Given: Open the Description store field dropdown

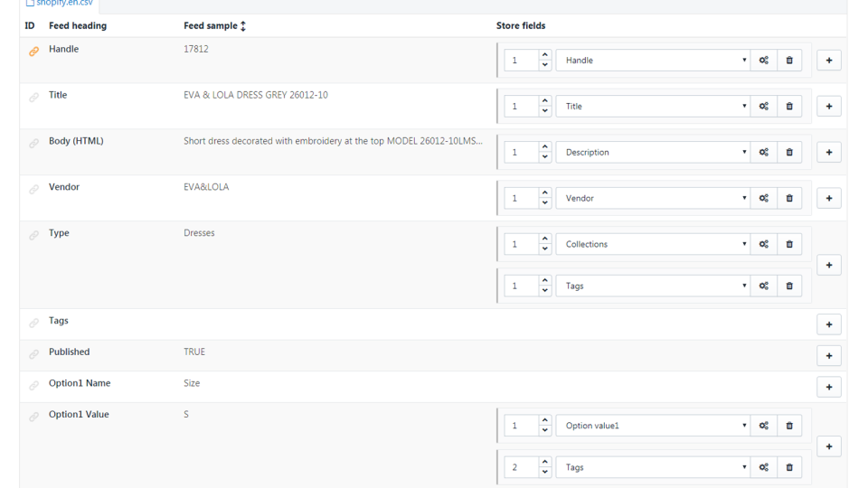Looking at the screenshot, I should tap(653, 152).
